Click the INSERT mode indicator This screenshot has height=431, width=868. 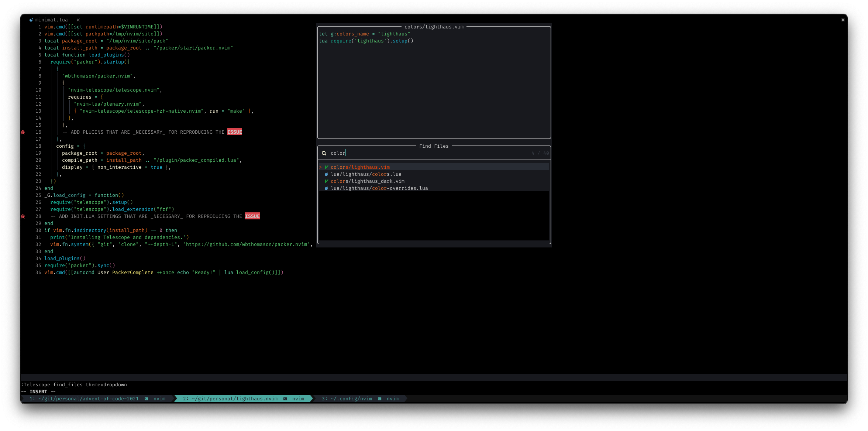pos(38,391)
